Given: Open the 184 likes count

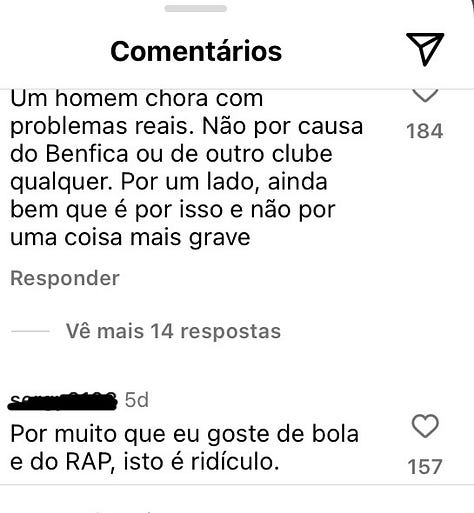Looking at the screenshot, I should [425, 131].
